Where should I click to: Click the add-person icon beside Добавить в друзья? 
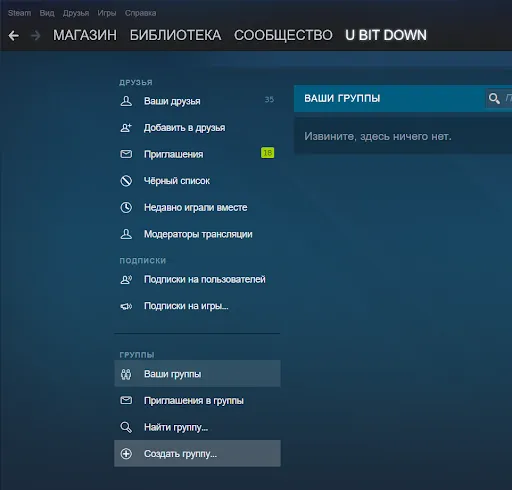pos(126,128)
